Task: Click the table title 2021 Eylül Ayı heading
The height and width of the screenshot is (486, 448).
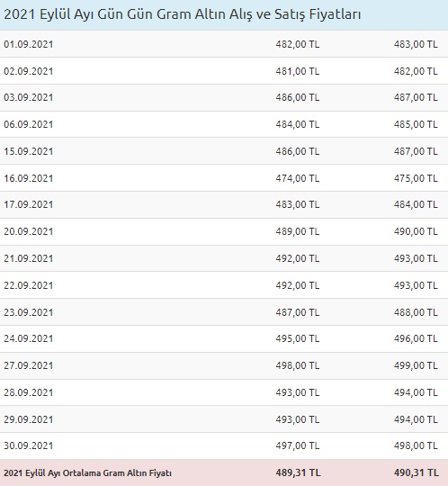Action: [x=183, y=14]
